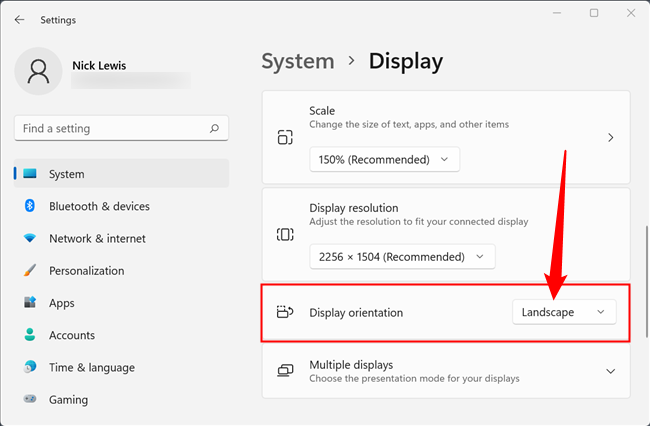Open the Display orientation Landscape dropdown
The image size is (650, 426).
tap(564, 312)
